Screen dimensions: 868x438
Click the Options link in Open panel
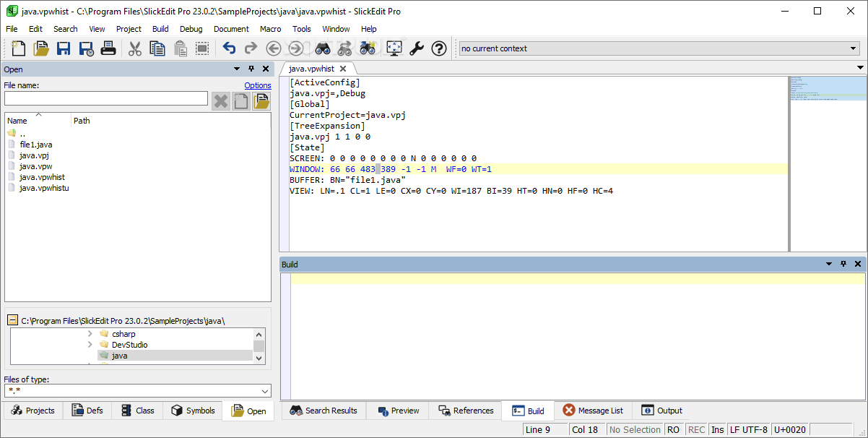(x=258, y=85)
